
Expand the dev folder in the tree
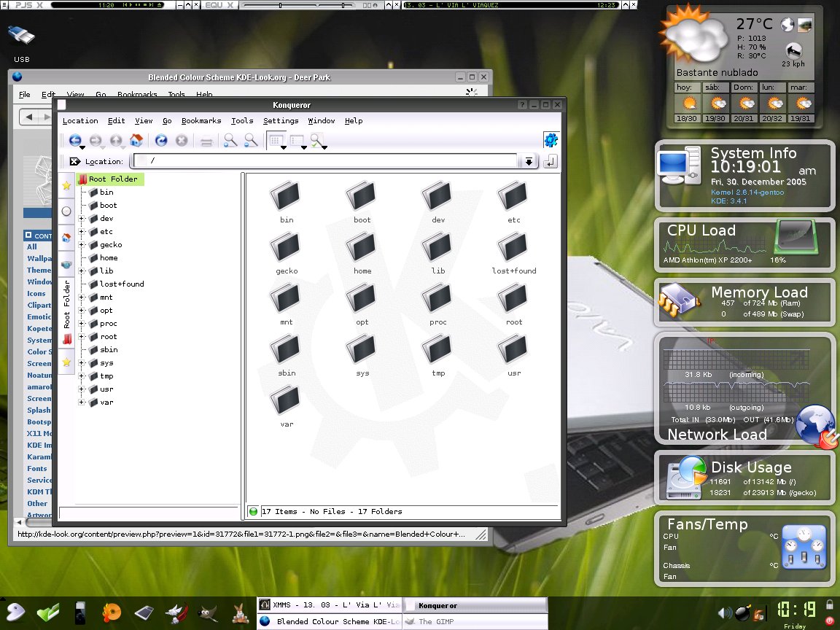pos(82,219)
